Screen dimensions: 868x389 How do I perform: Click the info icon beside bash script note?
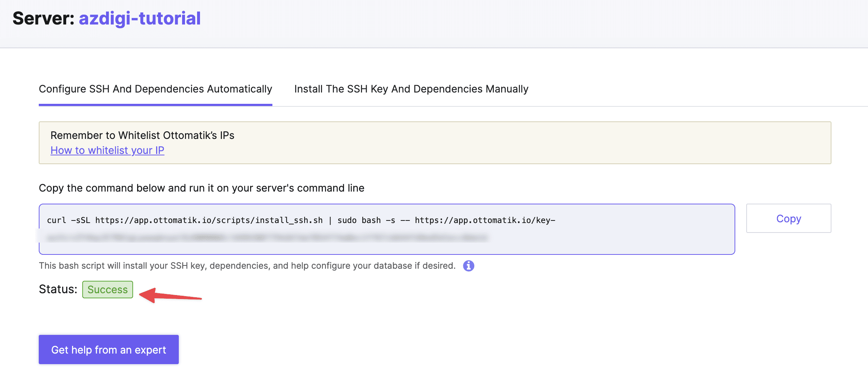click(468, 266)
